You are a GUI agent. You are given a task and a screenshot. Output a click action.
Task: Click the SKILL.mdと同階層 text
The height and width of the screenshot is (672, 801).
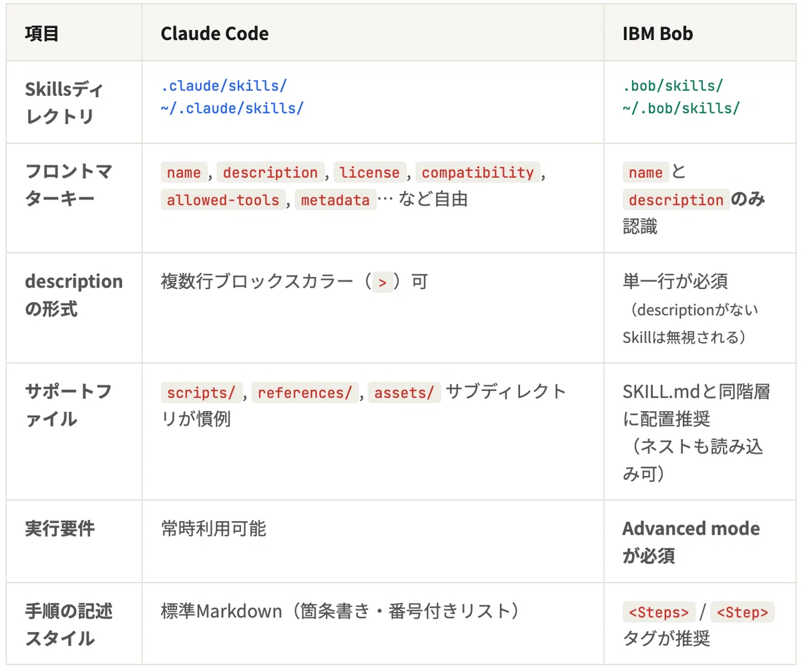coord(696,392)
